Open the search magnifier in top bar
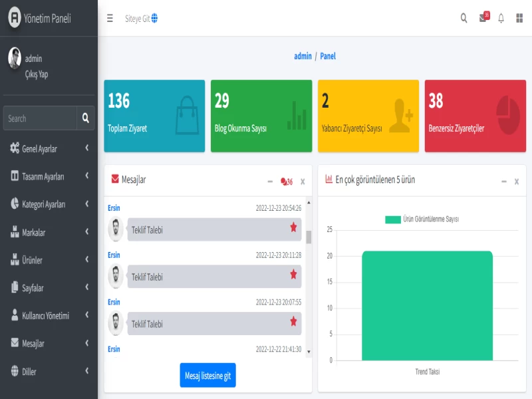 pyautogui.click(x=464, y=19)
